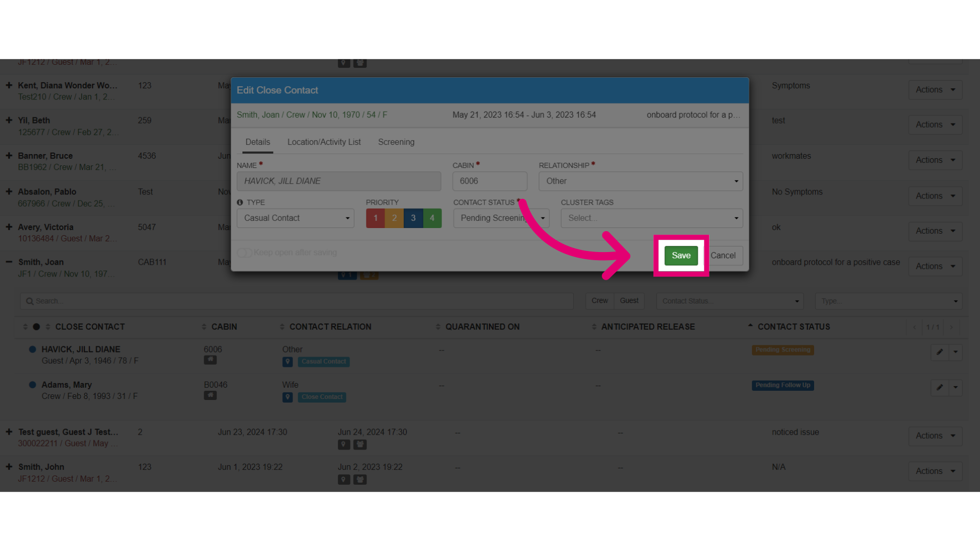980x551 pixels.
Task: Click the black dot priority sort icon
Action: pyautogui.click(x=36, y=327)
